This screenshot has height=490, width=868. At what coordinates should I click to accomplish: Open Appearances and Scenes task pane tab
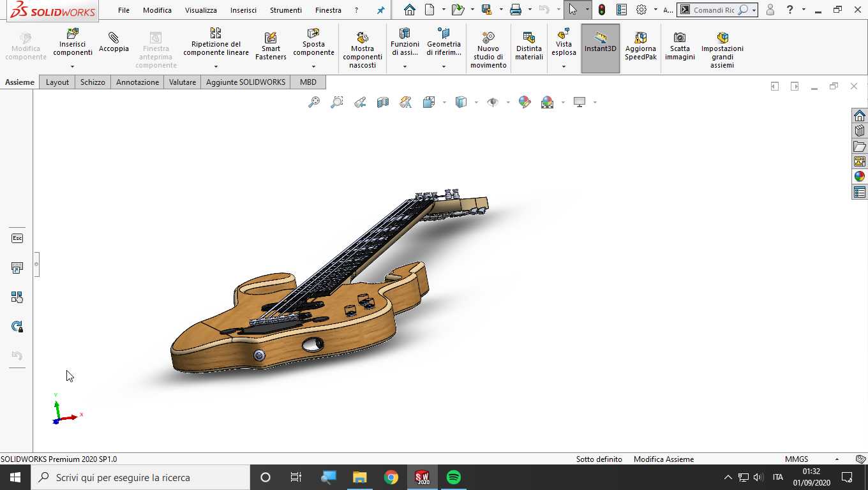click(x=860, y=177)
